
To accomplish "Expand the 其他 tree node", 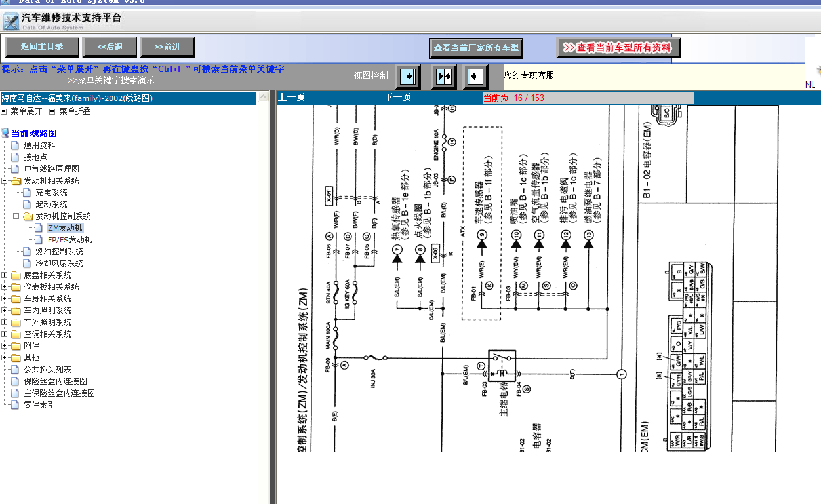I will coord(5,358).
